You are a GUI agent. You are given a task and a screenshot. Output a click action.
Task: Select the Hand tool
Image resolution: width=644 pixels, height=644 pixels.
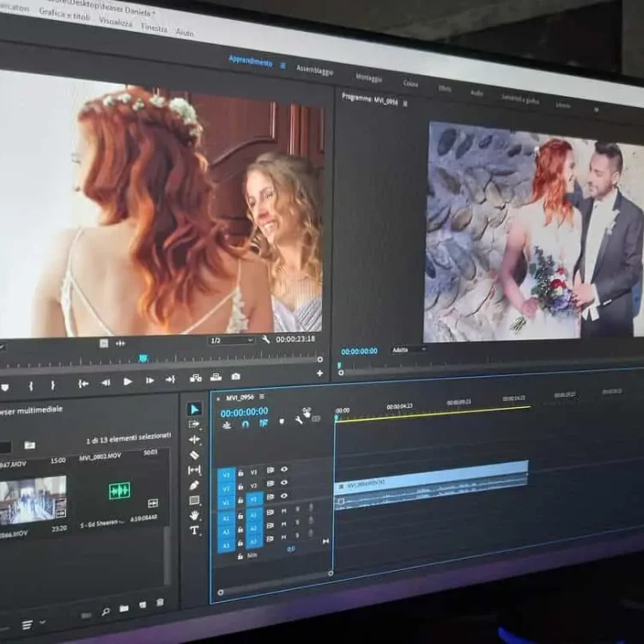click(x=194, y=515)
